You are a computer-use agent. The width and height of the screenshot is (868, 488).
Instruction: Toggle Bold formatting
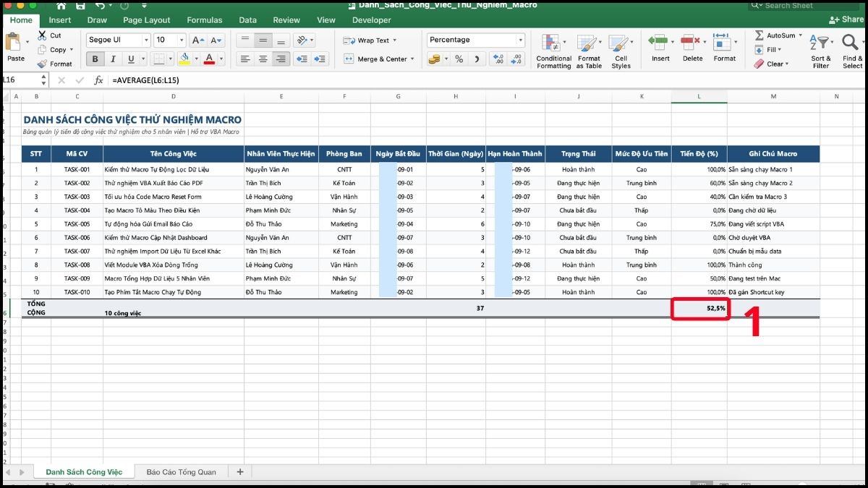point(95,59)
